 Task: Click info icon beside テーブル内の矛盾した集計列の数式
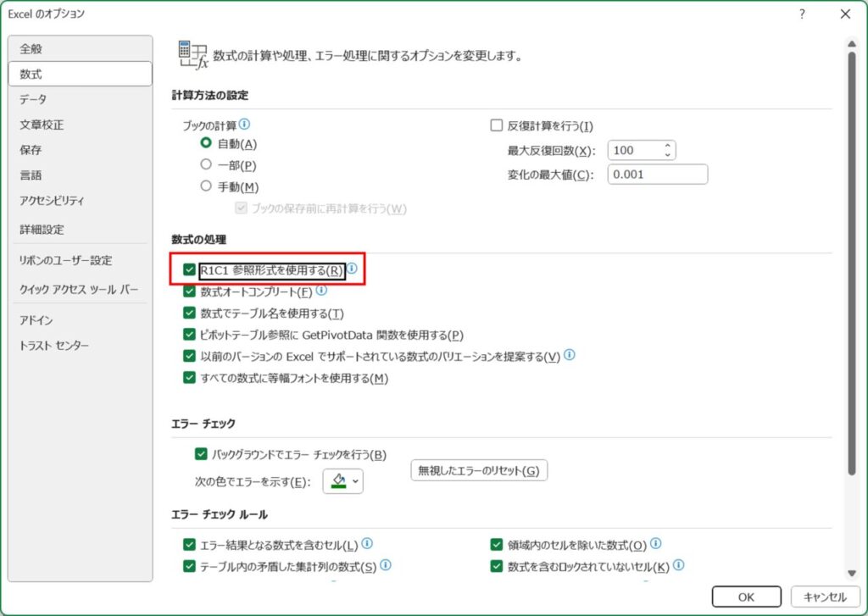(x=386, y=565)
